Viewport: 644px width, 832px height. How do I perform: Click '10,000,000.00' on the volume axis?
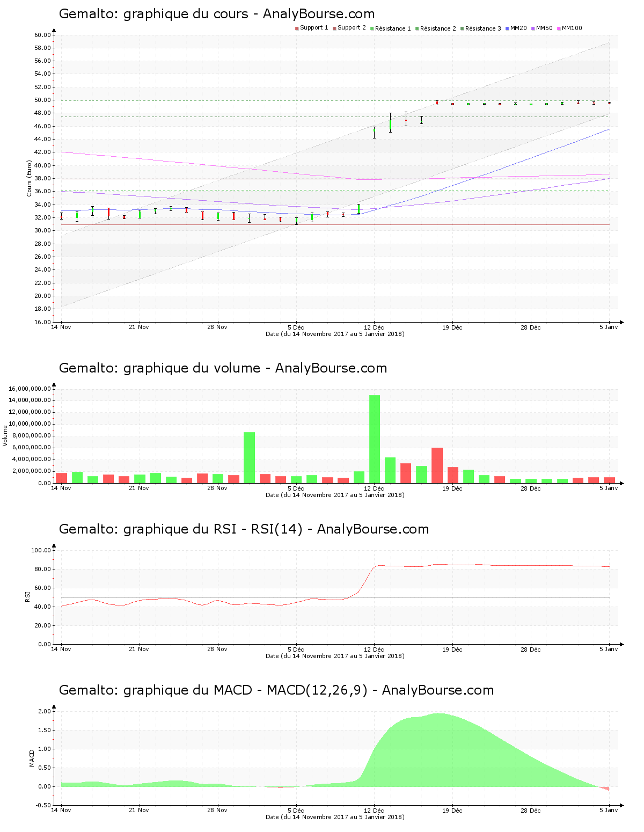tap(30, 424)
